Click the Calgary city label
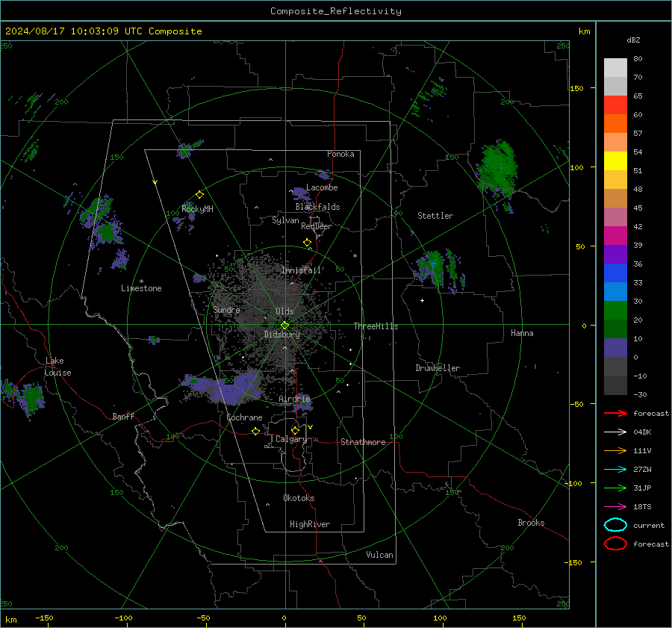 291,439
